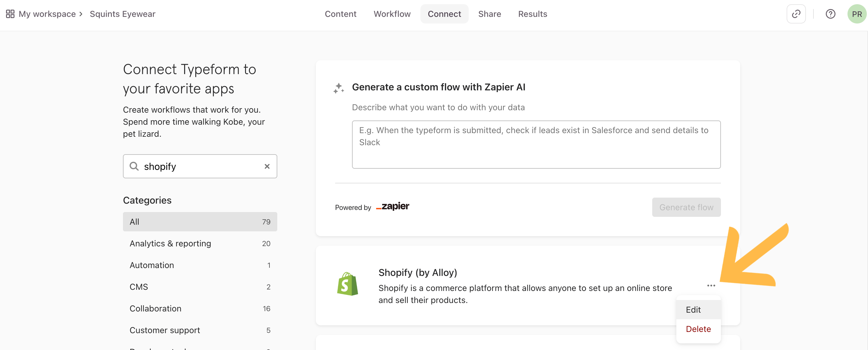The height and width of the screenshot is (350, 868).
Task: Focus the Zapier AI description textbox
Action: (536, 144)
